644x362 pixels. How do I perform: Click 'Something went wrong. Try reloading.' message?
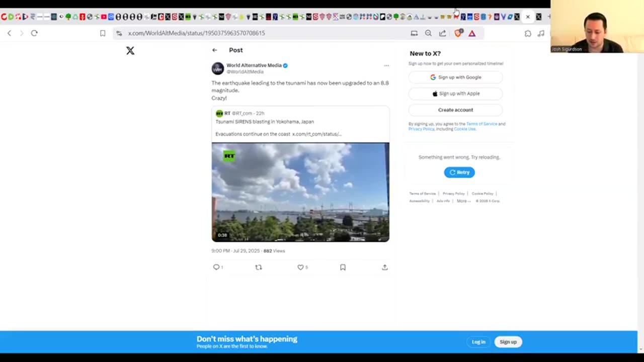(x=459, y=157)
